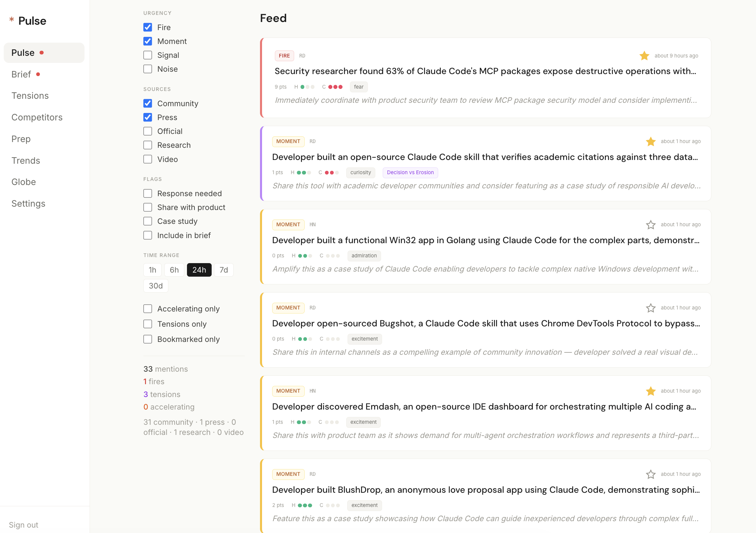This screenshot has width=756, height=533.
Task: Bookmark the Bugshot post
Action: click(x=651, y=308)
